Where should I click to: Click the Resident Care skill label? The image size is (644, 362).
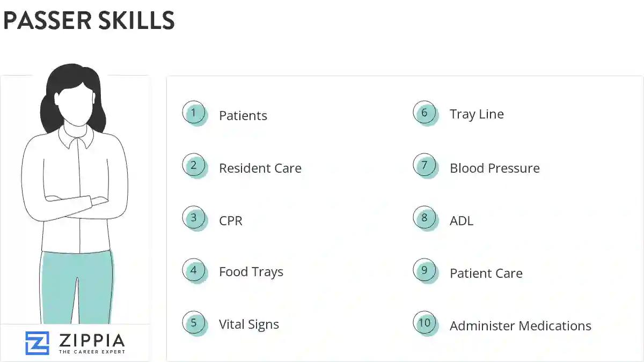pos(260,168)
